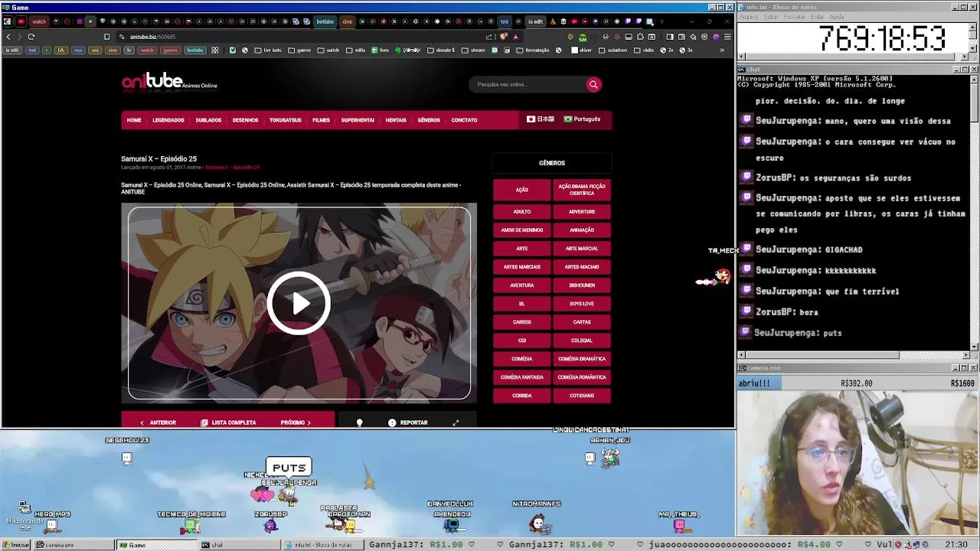Select the AMOR DE MENINOS genre
This screenshot has height=551, width=980.
(x=522, y=230)
